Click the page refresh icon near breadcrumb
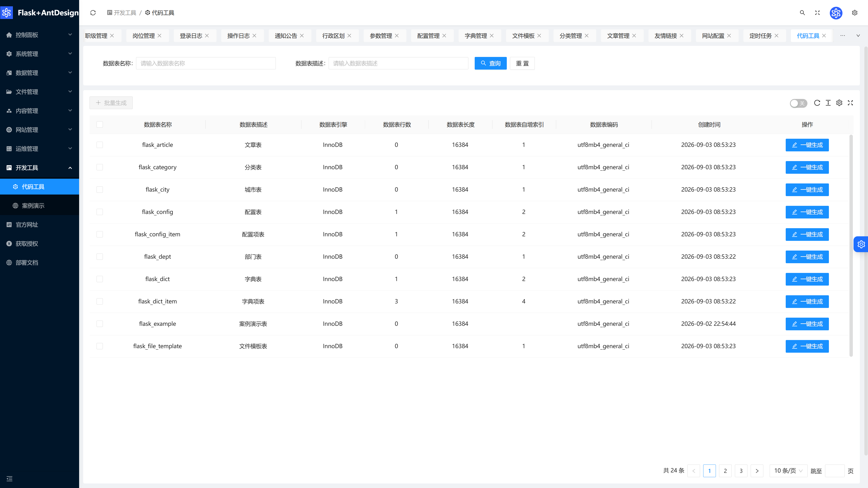868x488 pixels. (x=93, y=13)
